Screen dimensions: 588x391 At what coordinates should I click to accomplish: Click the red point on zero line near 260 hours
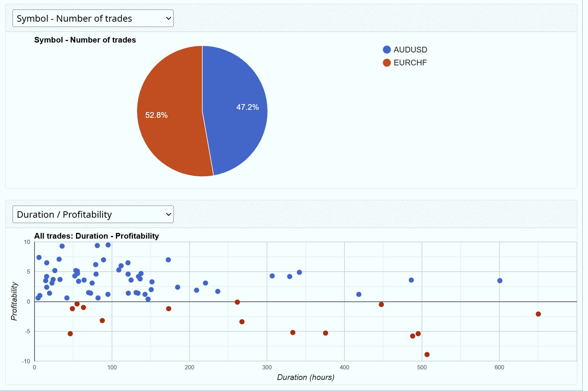(x=237, y=302)
